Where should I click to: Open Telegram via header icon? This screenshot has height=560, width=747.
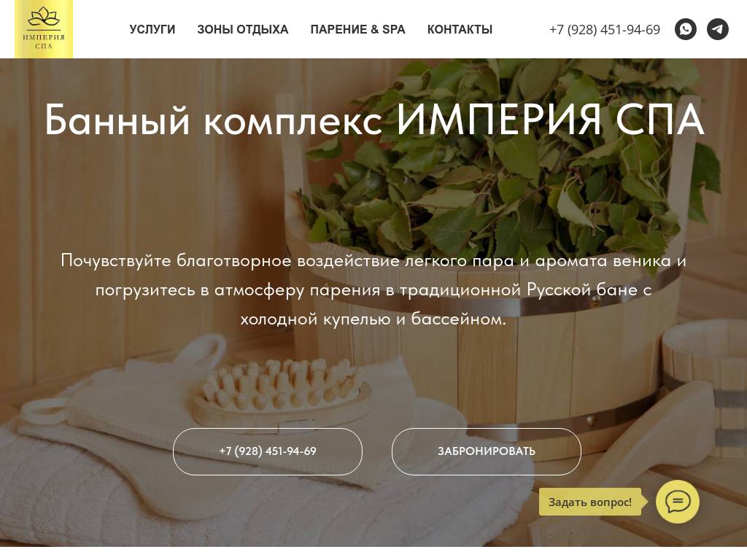pyautogui.click(x=717, y=29)
